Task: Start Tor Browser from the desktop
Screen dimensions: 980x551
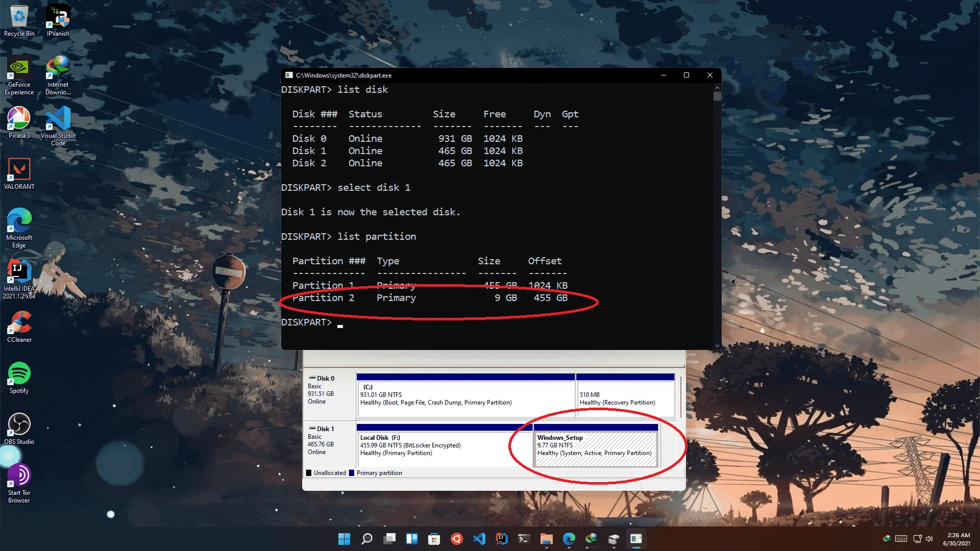Action: pyautogui.click(x=19, y=484)
